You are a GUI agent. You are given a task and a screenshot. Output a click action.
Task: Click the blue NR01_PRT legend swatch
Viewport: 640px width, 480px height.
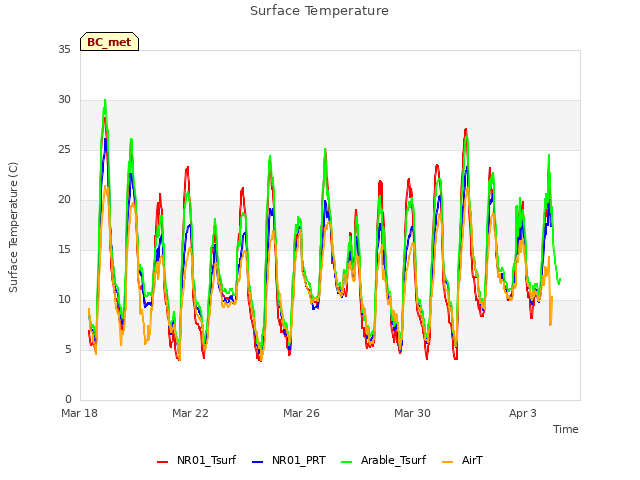258,462
